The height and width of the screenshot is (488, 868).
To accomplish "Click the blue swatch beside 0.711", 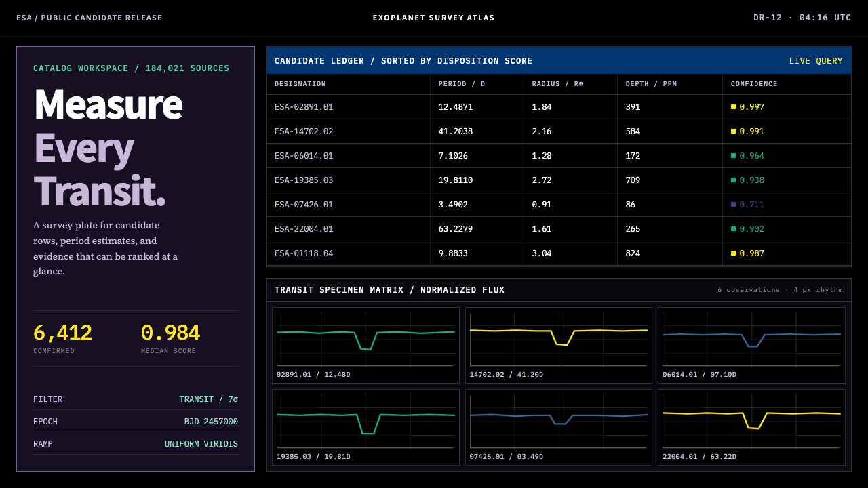I will pyautogui.click(x=733, y=205).
